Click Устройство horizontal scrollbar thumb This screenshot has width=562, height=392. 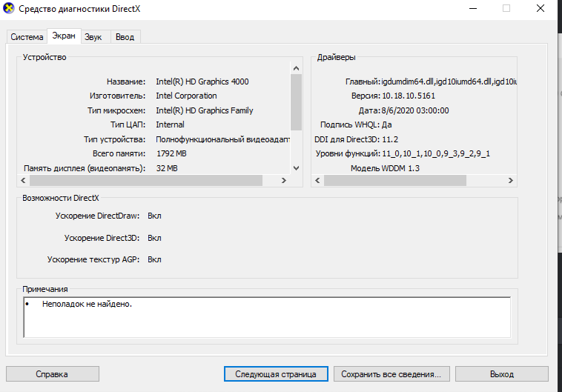coord(146,180)
